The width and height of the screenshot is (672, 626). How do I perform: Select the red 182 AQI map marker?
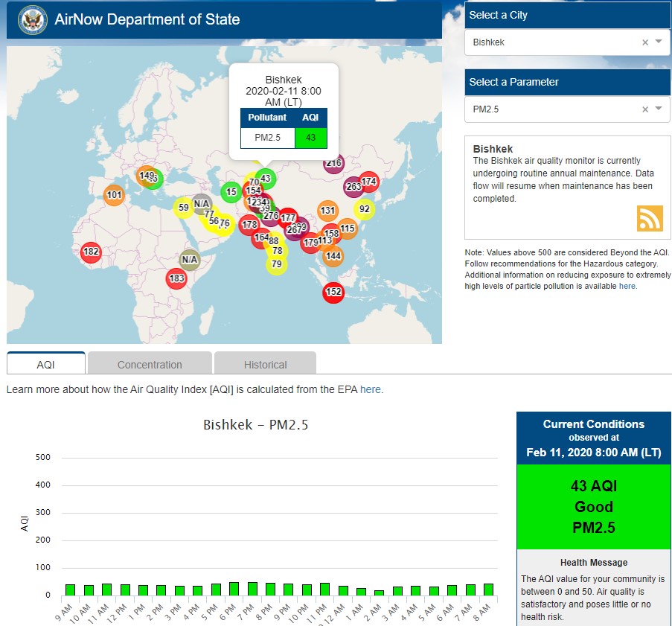[91, 252]
